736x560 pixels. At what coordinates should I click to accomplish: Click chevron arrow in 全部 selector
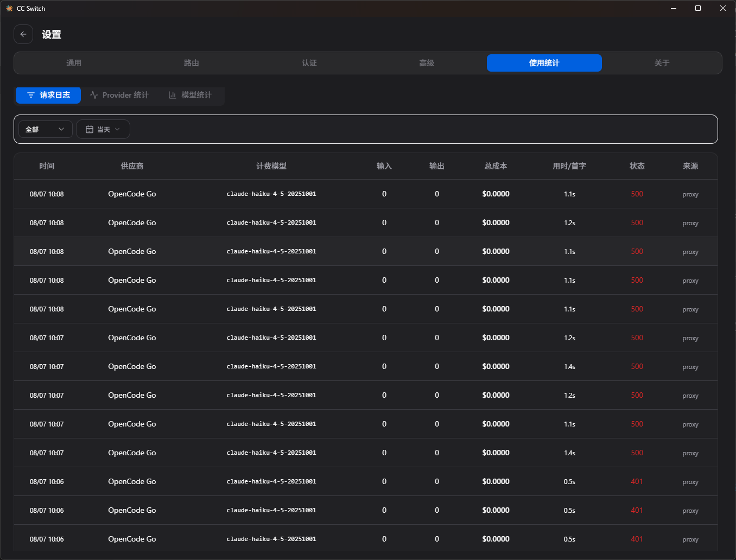point(61,129)
